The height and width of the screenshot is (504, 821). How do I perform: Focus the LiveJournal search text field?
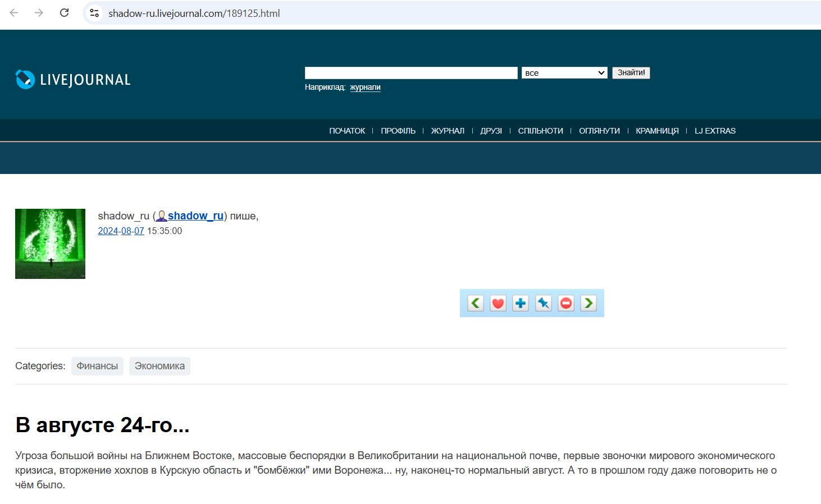point(410,73)
